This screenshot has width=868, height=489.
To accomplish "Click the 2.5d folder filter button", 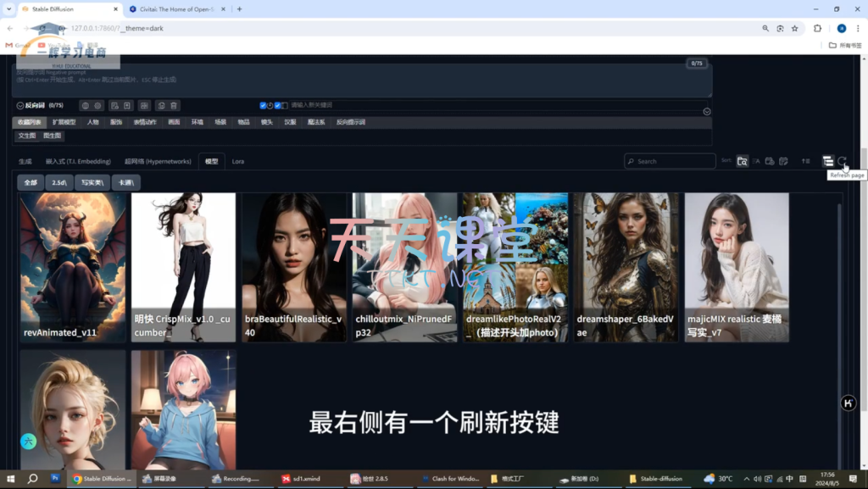I will pyautogui.click(x=58, y=182).
